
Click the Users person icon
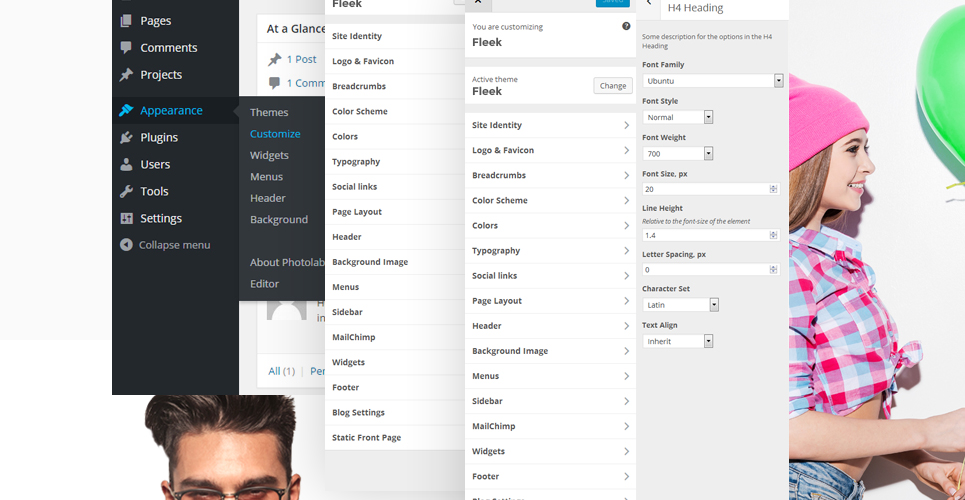click(126, 164)
